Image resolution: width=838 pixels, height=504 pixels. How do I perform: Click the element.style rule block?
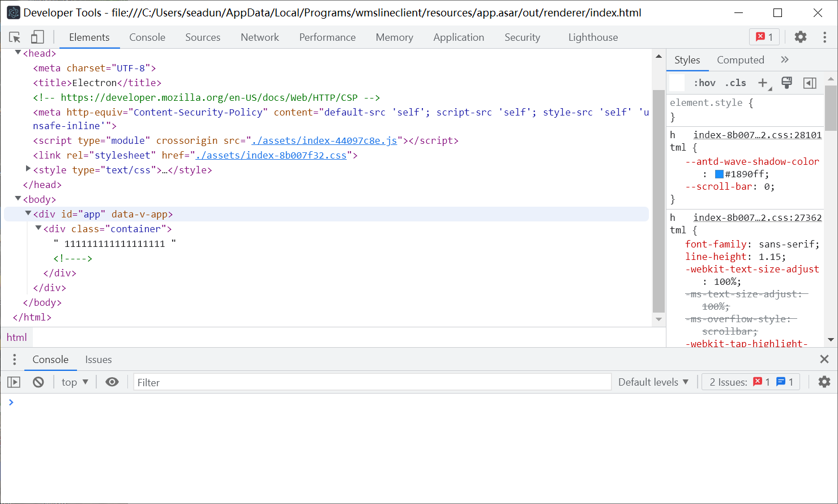746,110
